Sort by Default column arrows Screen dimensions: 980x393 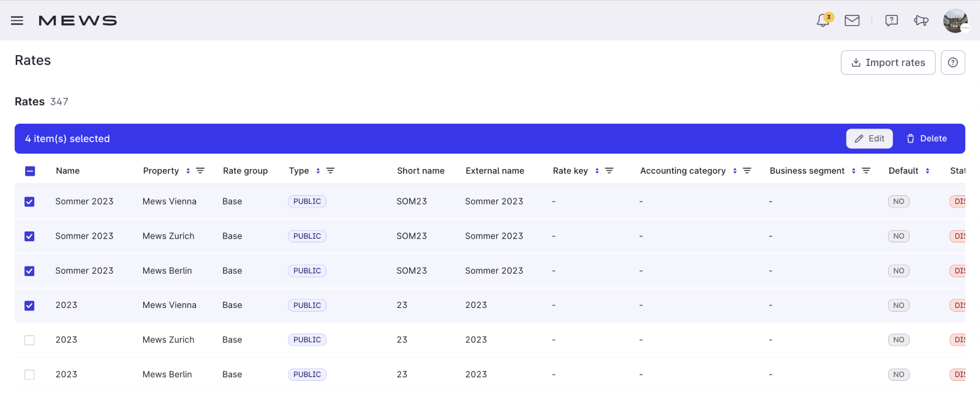[927, 171]
